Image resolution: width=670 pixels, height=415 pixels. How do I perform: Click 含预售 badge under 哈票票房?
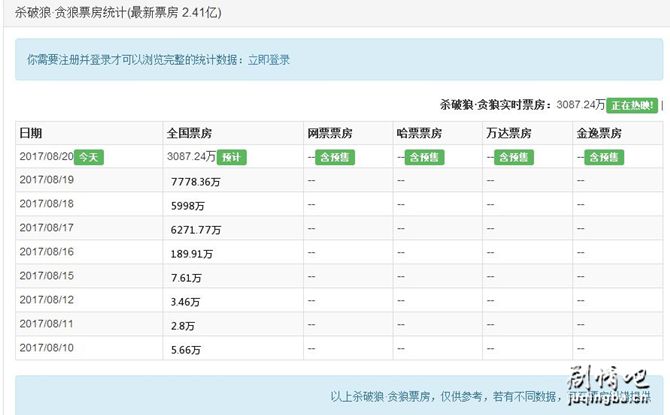(x=424, y=157)
